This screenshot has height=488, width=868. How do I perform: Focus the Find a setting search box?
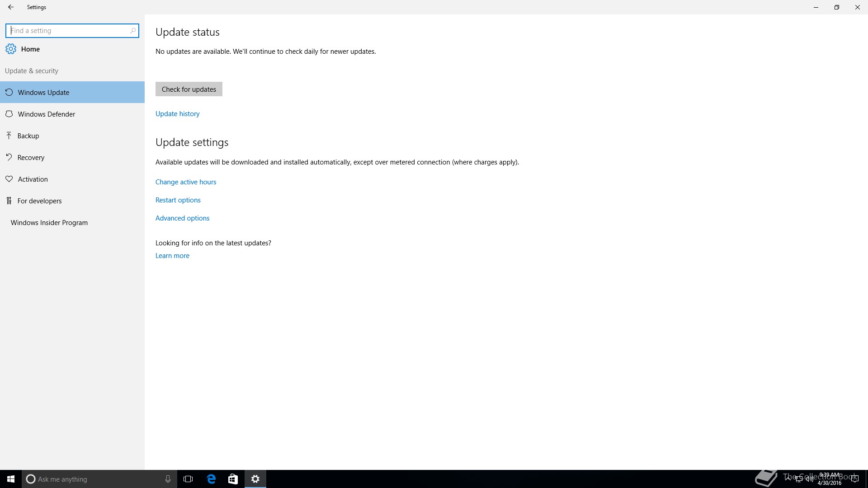[72, 31]
